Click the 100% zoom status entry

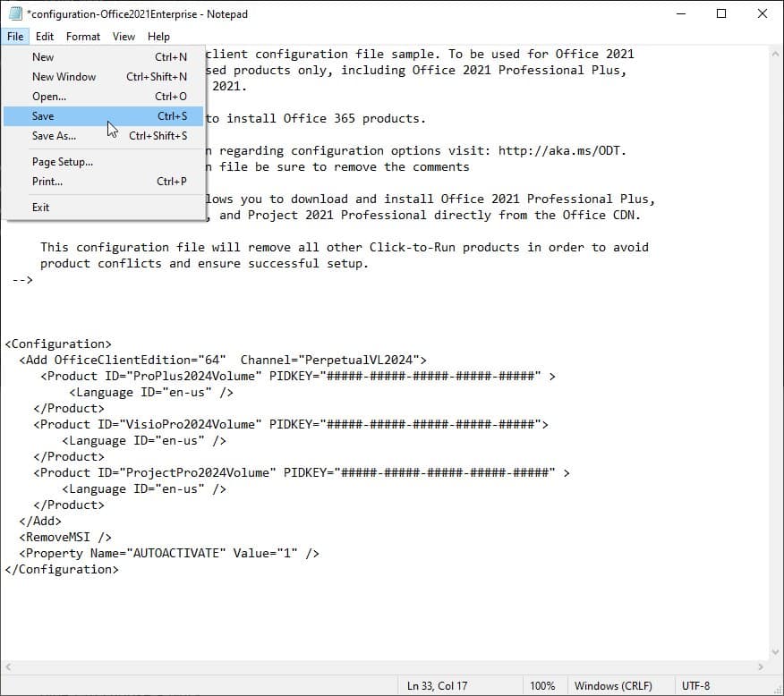pyautogui.click(x=542, y=686)
